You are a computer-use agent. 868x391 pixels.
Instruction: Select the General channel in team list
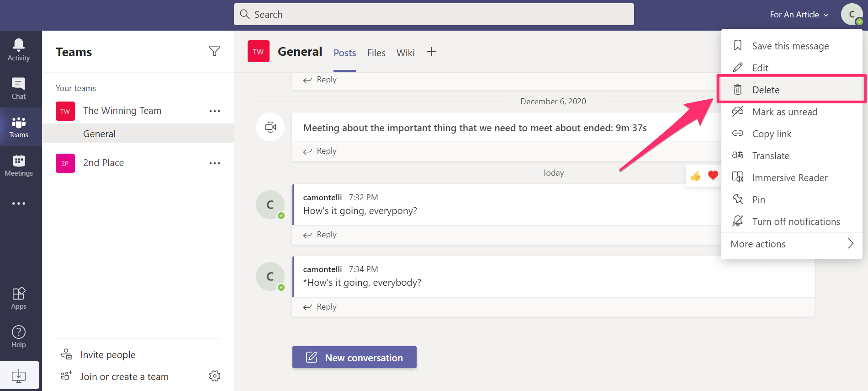point(138,134)
